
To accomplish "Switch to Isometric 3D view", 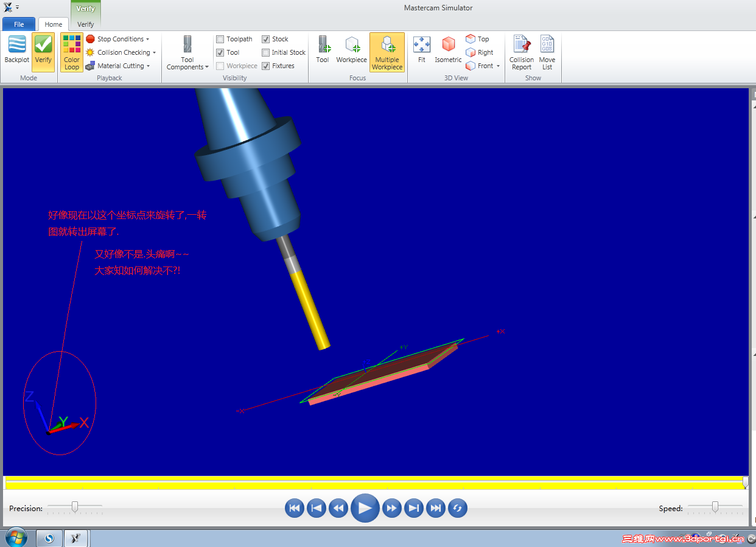I will 448,50.
